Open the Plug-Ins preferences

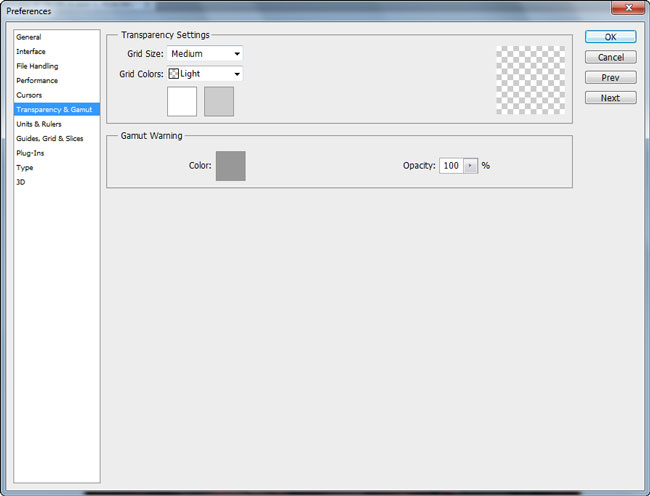[x=30, y=153]
